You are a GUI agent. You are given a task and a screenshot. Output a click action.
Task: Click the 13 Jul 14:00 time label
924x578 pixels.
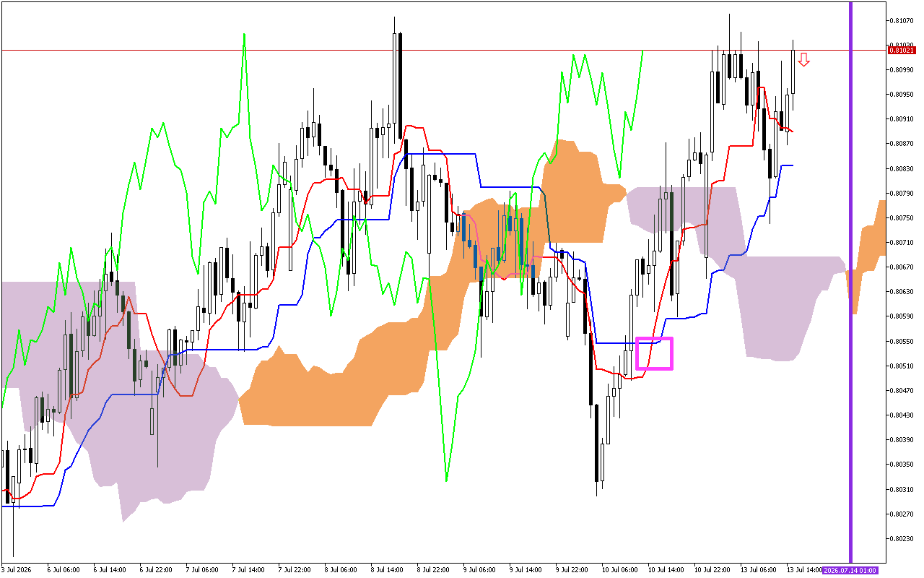[804, 570]
